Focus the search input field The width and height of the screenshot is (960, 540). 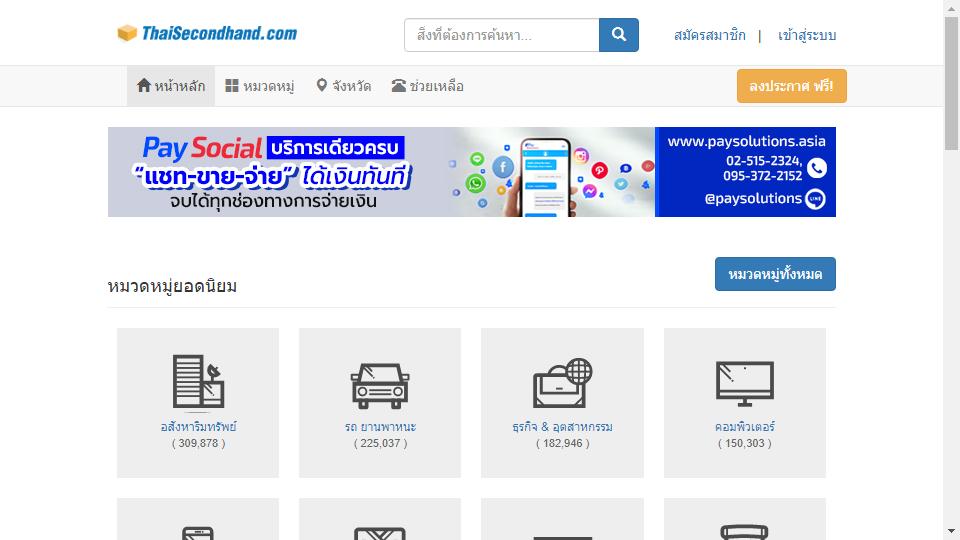pyautogui.click(x=501, y=35)
